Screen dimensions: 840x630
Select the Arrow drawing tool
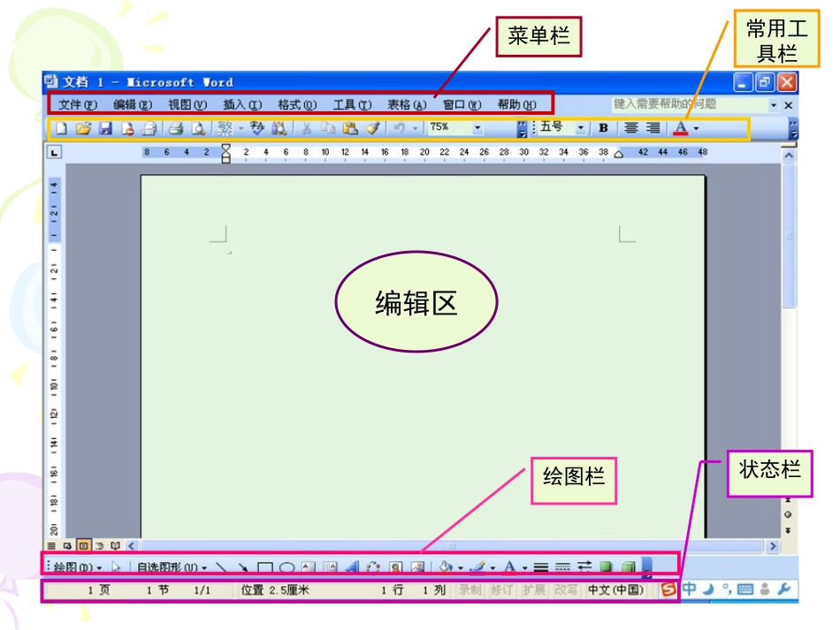point(242,567)
